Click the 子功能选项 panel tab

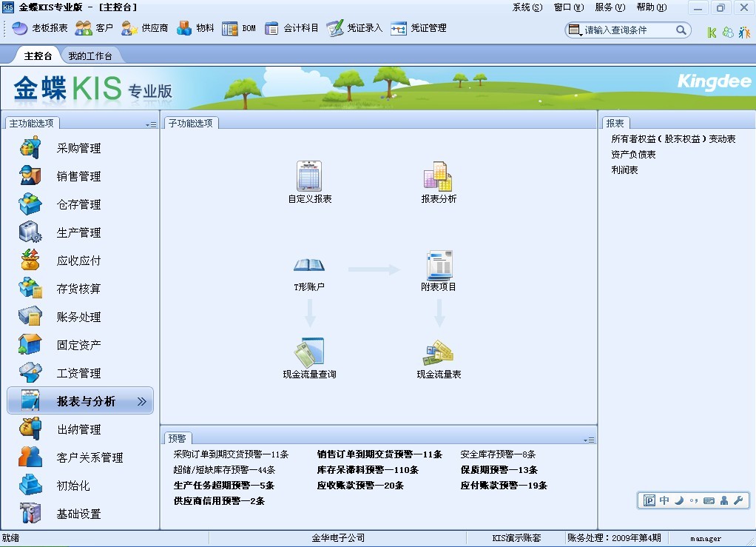(191, 124)
